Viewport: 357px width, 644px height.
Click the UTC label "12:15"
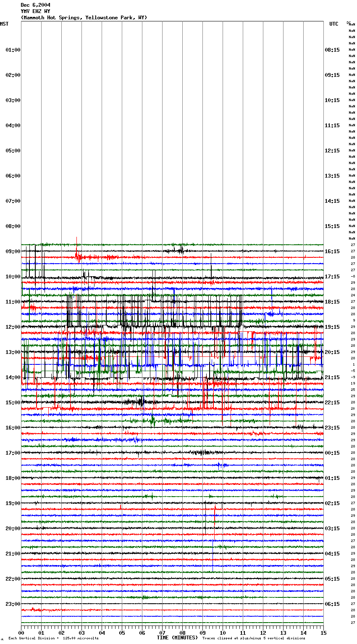(332, 151)
